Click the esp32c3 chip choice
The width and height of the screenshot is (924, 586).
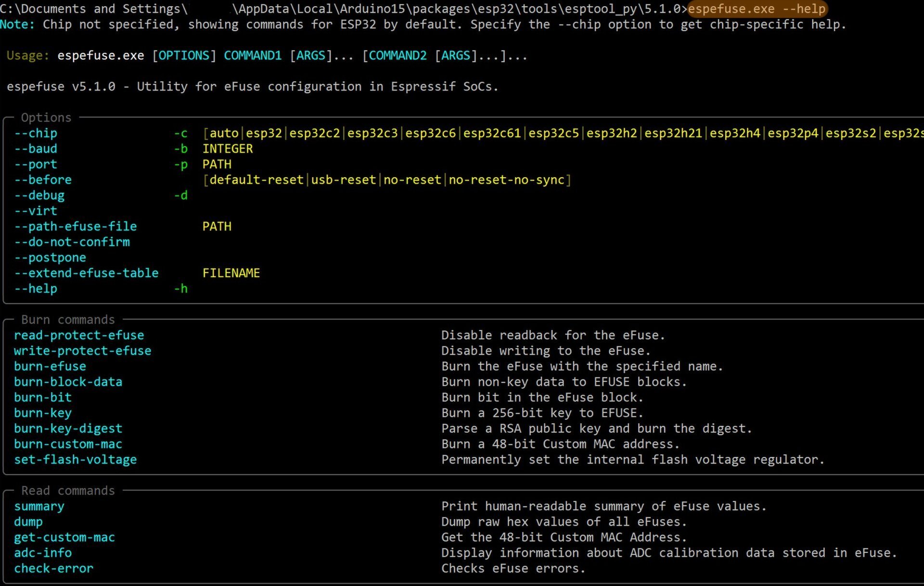[372, 133]
